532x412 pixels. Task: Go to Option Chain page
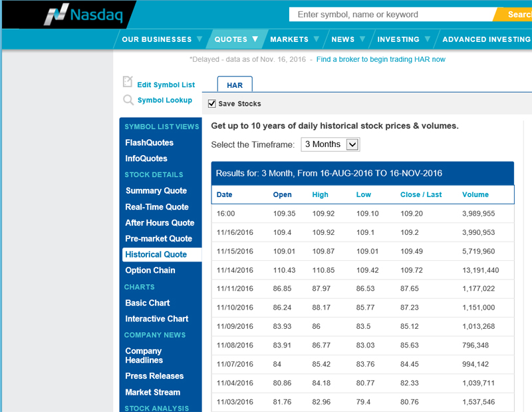pyautogui.click(x=150, y=270)
